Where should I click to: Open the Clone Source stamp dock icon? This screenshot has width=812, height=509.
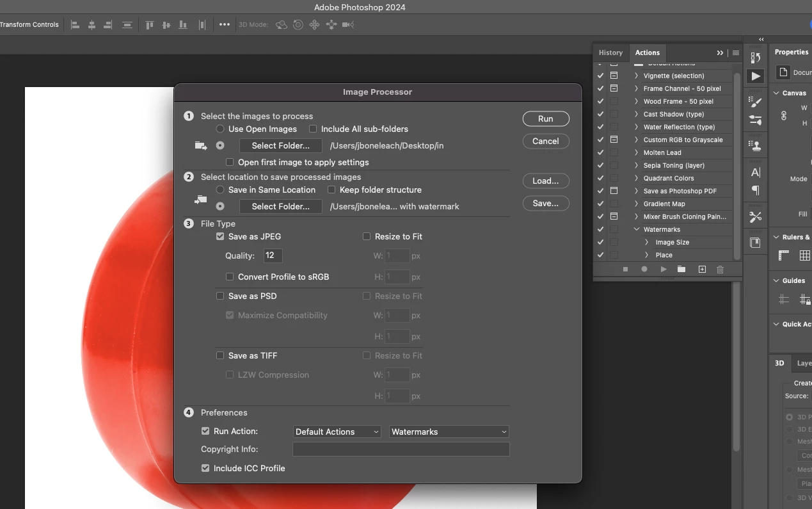click(x=756, y=146)
